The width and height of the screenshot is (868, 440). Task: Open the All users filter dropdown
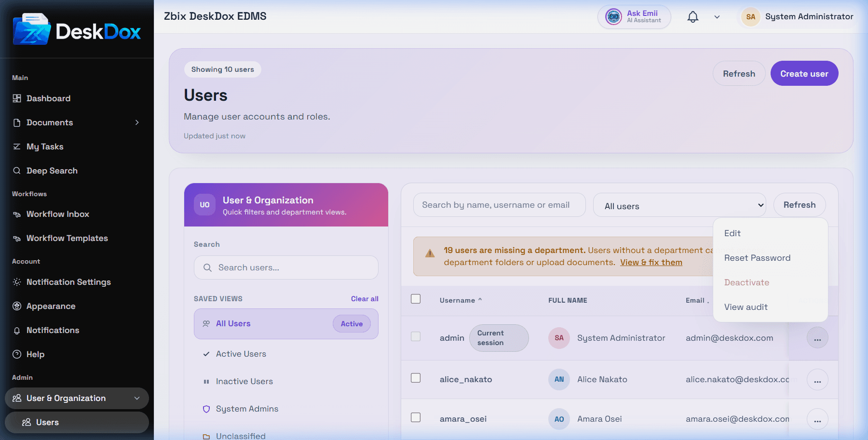(x=679, y=206)
